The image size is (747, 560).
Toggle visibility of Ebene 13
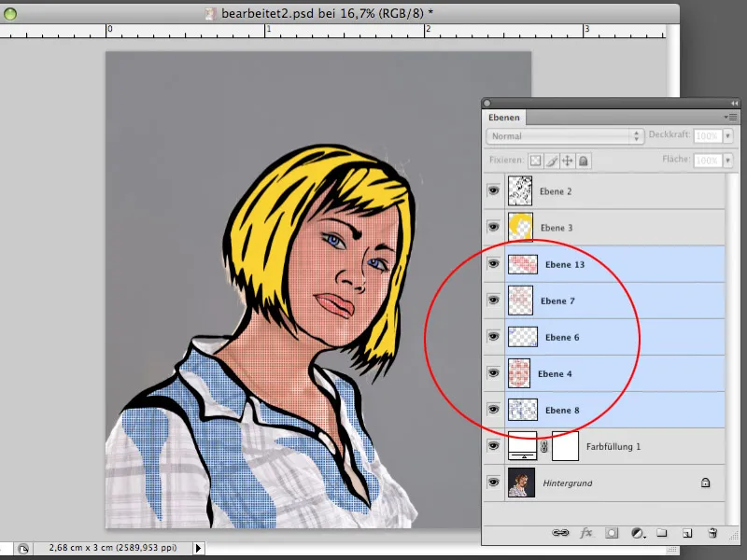(494, 264)
